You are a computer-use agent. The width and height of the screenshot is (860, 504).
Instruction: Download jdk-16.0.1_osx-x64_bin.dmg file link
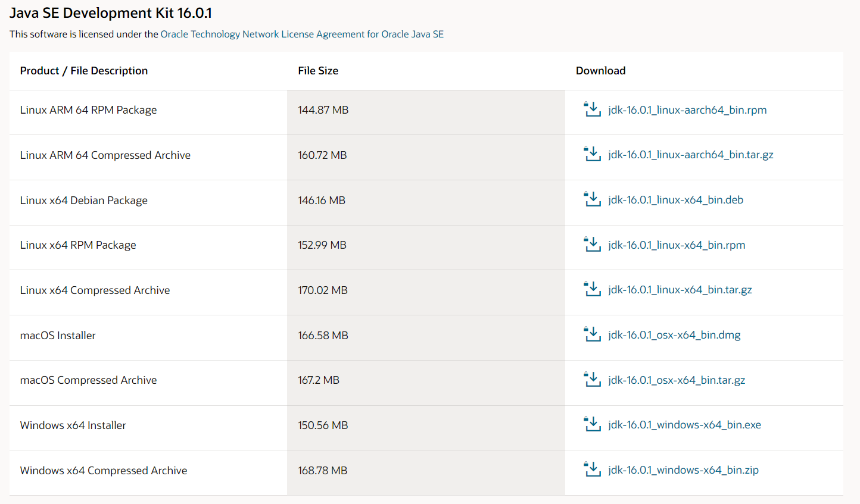tap(674, 335)
